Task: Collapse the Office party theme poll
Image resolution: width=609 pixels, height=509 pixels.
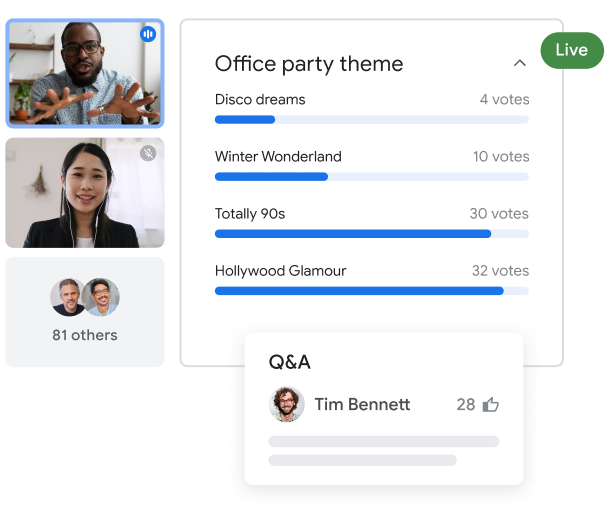Action: click(x=520, y=63)
